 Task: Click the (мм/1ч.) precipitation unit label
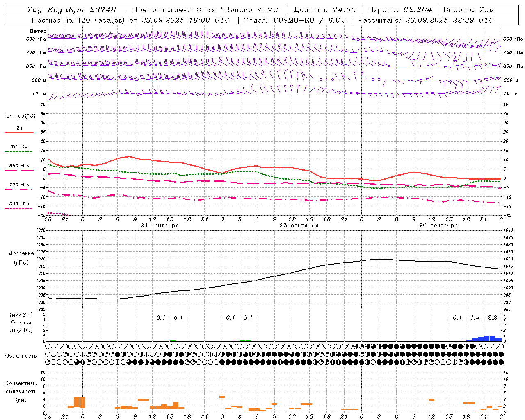coord(21,330)
